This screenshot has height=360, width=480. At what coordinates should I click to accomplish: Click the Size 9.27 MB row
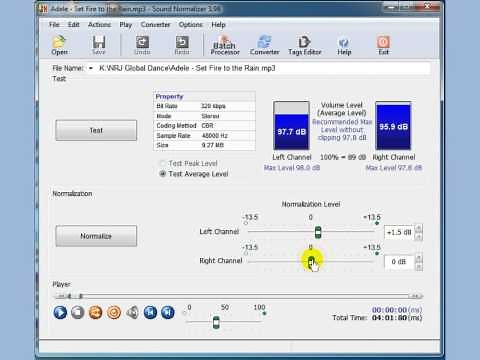point(204,145)
